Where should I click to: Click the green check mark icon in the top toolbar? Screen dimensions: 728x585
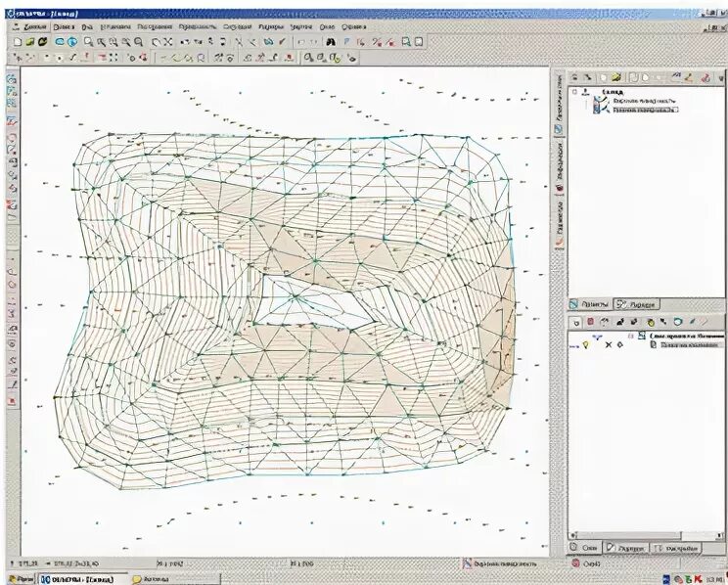click(x=282, y=42)
